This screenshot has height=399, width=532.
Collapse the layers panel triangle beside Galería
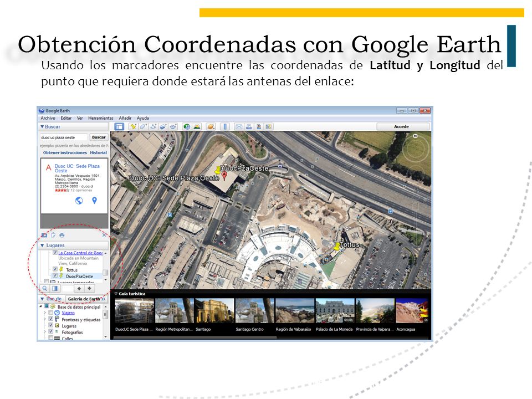tap(43, 299)
